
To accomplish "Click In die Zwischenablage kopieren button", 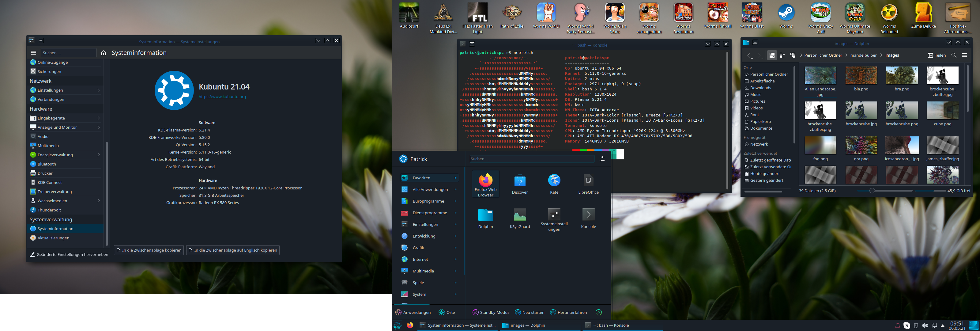I will [149, 250].
